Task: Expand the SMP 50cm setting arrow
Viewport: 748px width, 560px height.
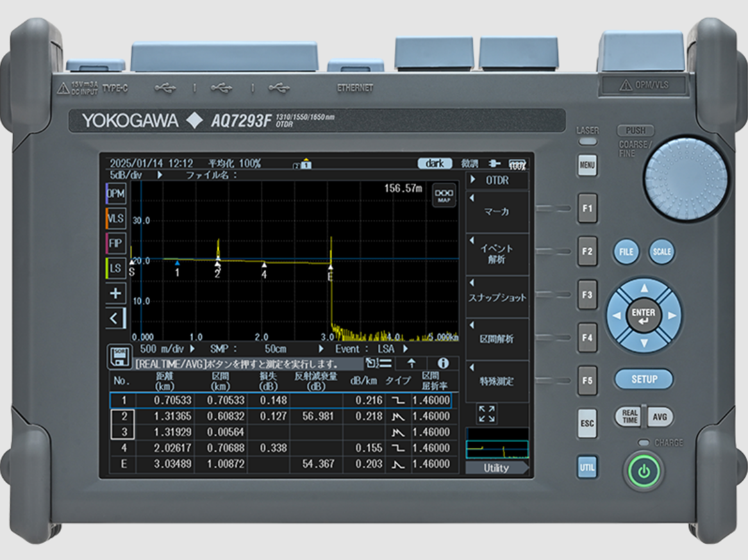Action: [321, 349]
